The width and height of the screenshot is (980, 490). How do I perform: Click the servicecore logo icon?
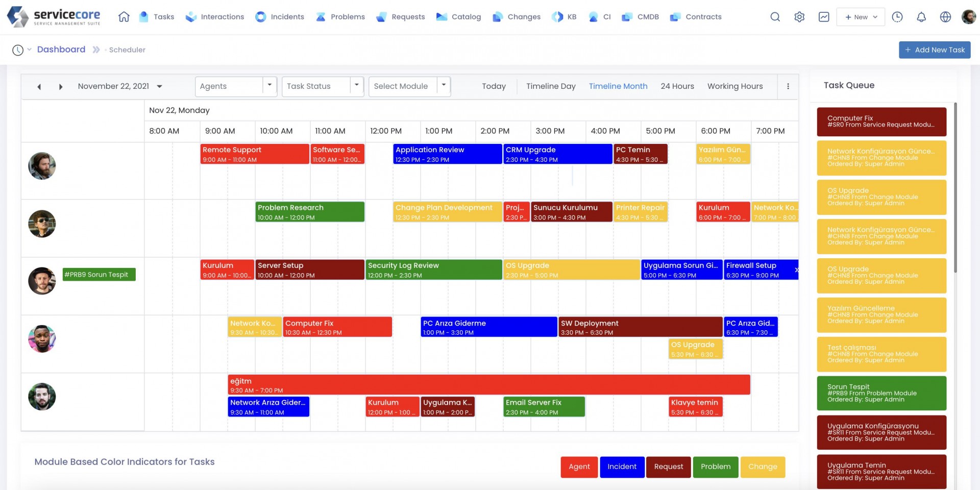tap(17, 17)
